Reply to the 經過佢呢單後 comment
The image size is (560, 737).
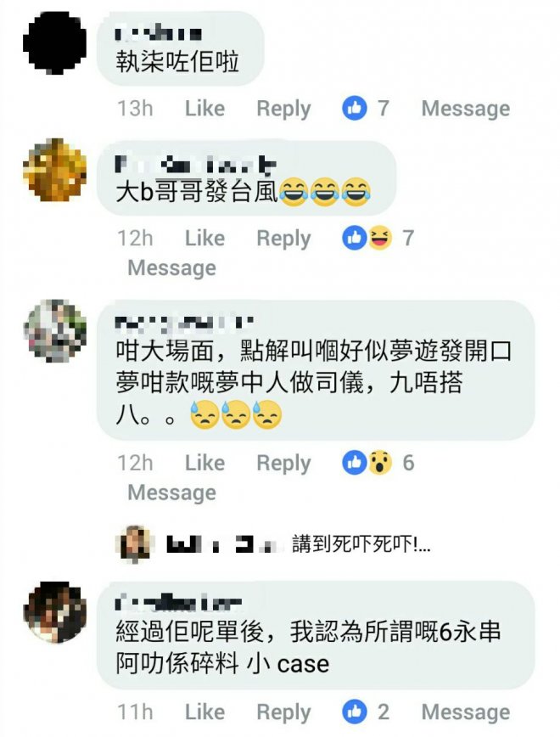283,712
